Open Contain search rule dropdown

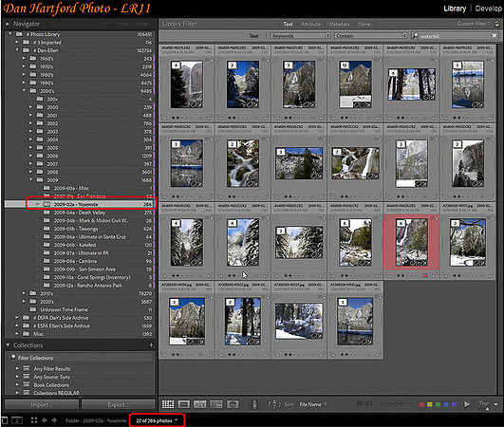[371, 36]
